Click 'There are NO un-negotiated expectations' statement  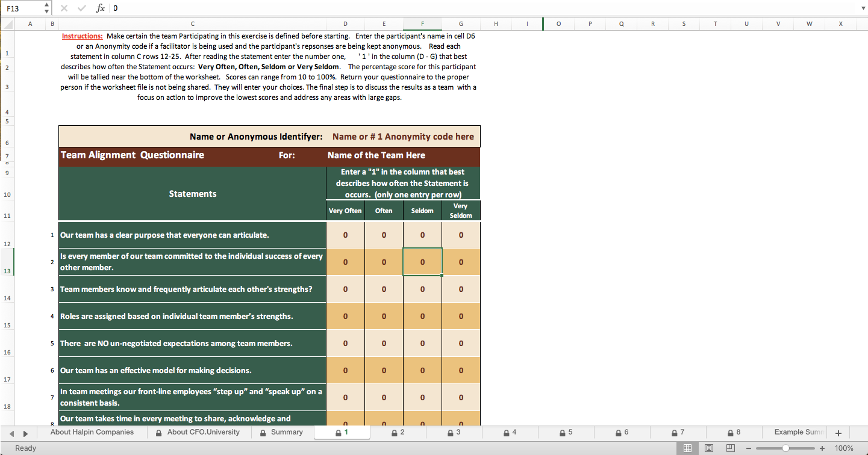coord(192,343)
